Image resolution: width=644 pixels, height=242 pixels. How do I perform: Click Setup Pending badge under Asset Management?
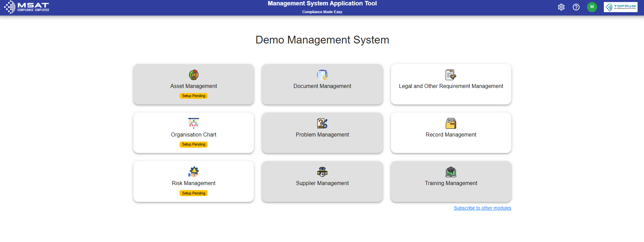(193, 96)
